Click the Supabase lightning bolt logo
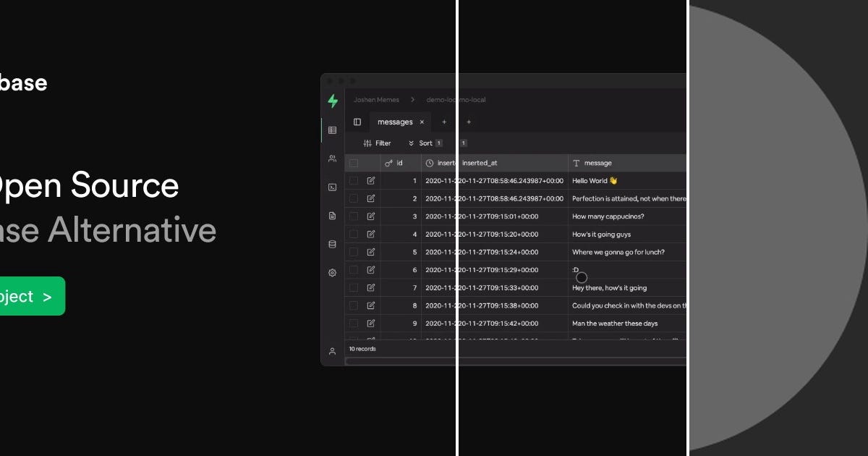The image size is (868, 456). click(332, 101)
